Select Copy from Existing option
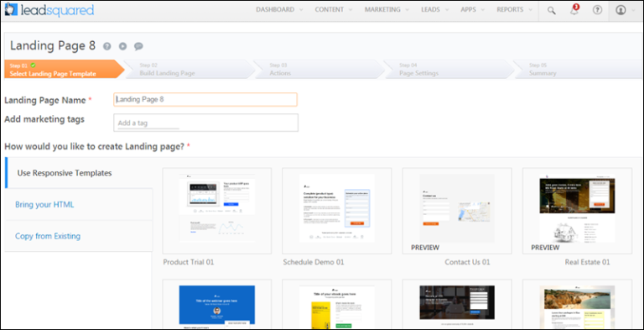The width and height of the screenshot is (644, 330). tap(78, 236)
